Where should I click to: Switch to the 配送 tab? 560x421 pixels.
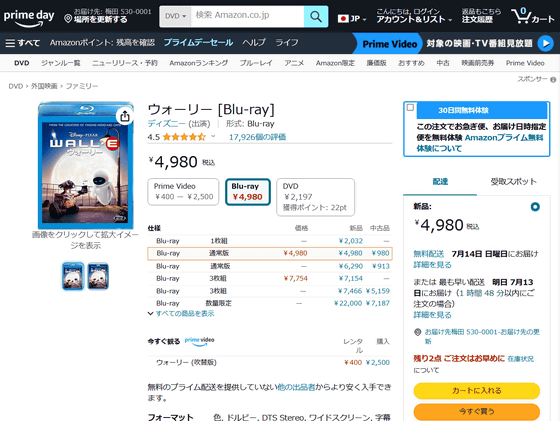point(440,182)
